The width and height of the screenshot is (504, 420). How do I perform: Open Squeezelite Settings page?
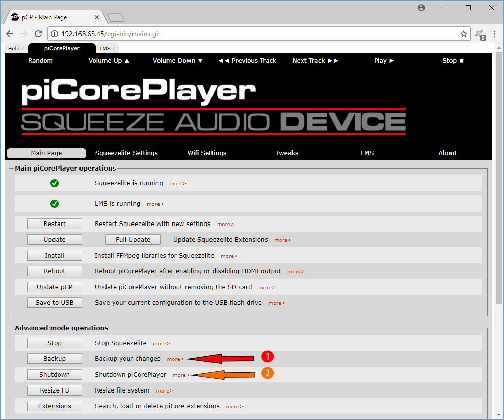coord(127,153)
